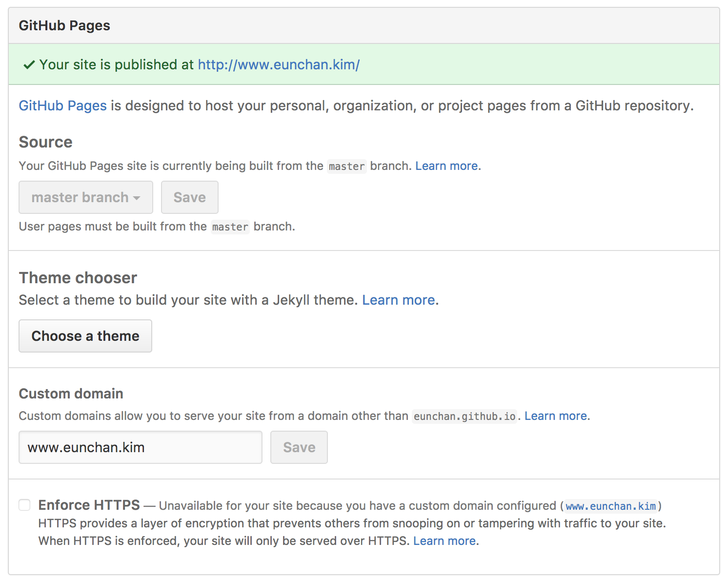Click Save button beside the custom domain field
728x584 pixels.
[299, 447]
